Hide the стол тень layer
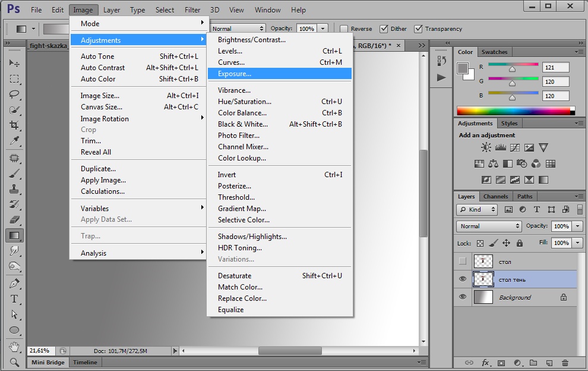Screen dimensions: 588x371 [x=462, y=279]
